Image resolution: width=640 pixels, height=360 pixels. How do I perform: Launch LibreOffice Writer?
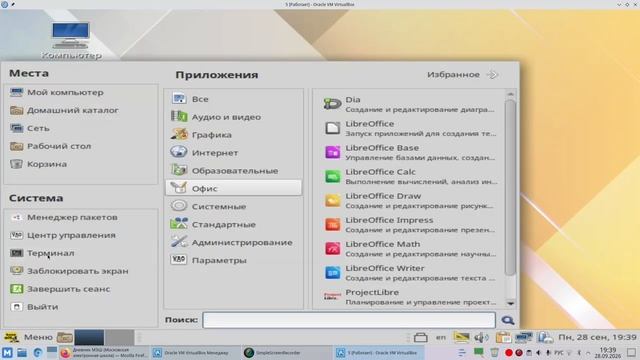pos(410,273)
